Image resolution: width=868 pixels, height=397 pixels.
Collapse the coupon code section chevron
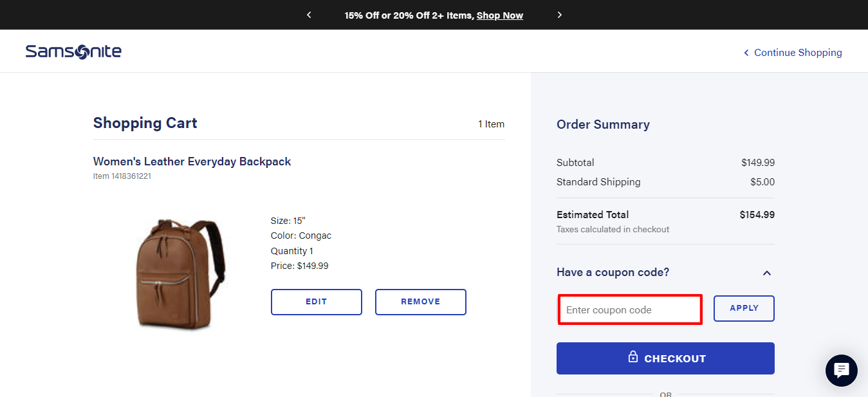point(766,273)
